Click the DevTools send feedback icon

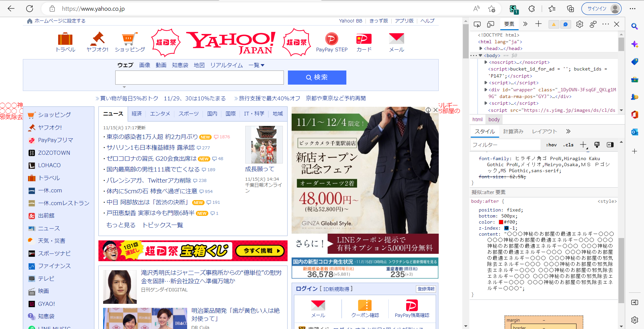(x=593, y=24)
